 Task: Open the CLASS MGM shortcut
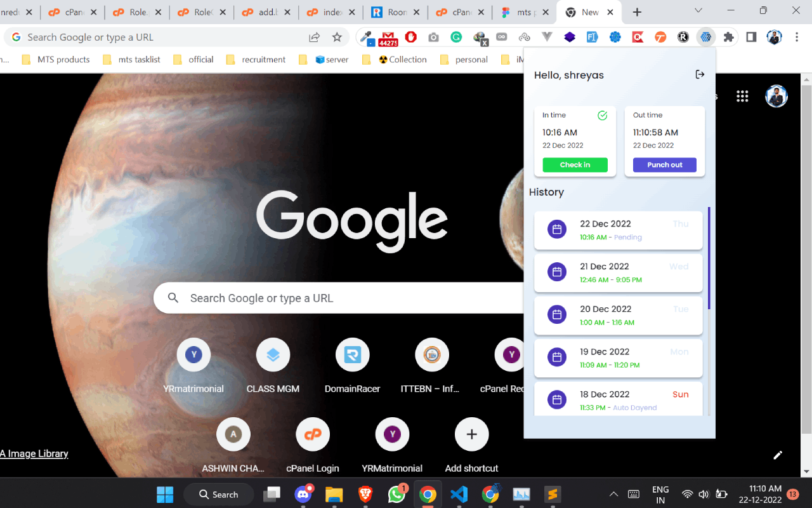pyautogui.click(x=273, y=366)
